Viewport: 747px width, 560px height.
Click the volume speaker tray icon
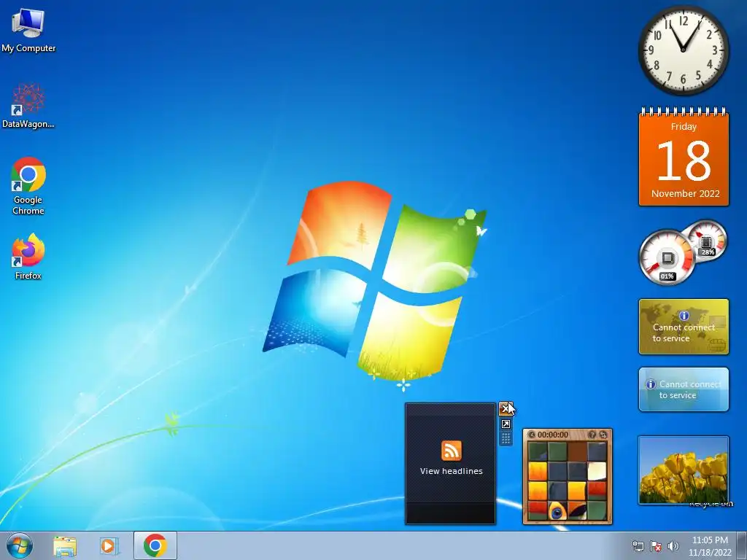click(x=673, y=546)
